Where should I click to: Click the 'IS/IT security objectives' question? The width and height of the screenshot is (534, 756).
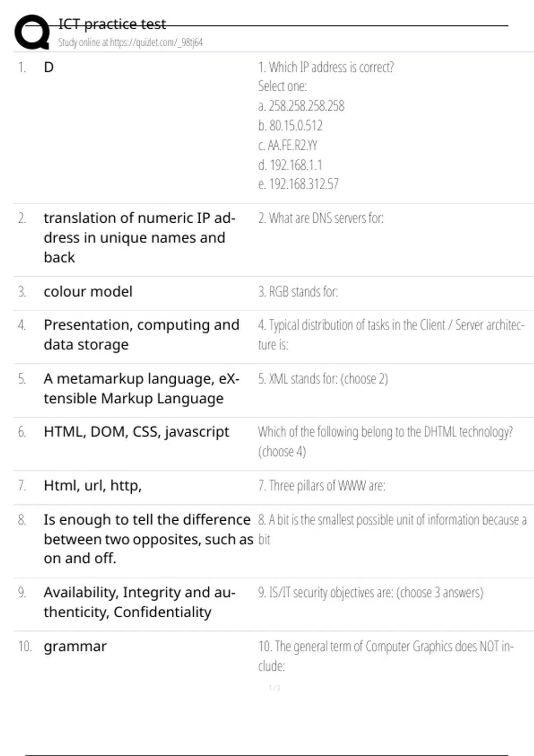tap(371, 592)
